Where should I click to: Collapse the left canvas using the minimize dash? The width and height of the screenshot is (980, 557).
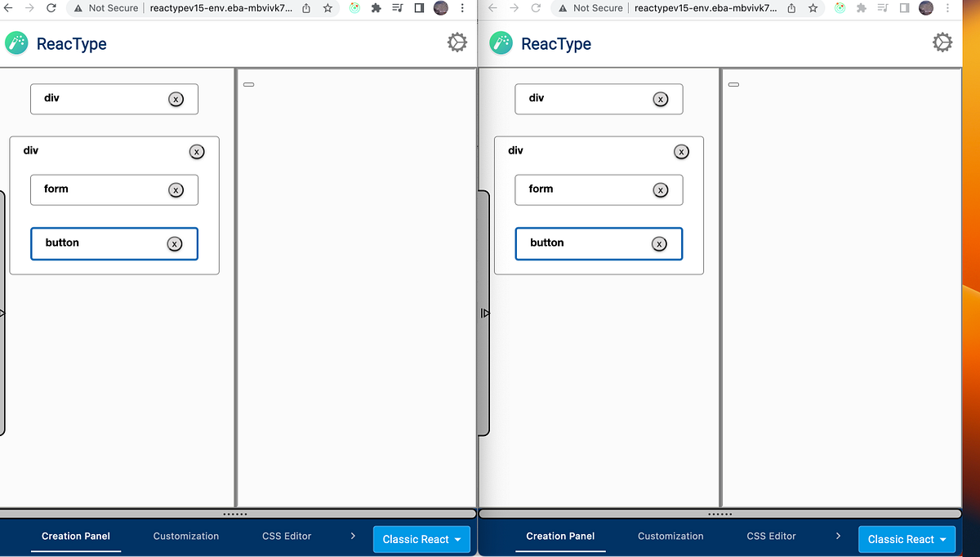pyautogui.click(x=248, y=83)
